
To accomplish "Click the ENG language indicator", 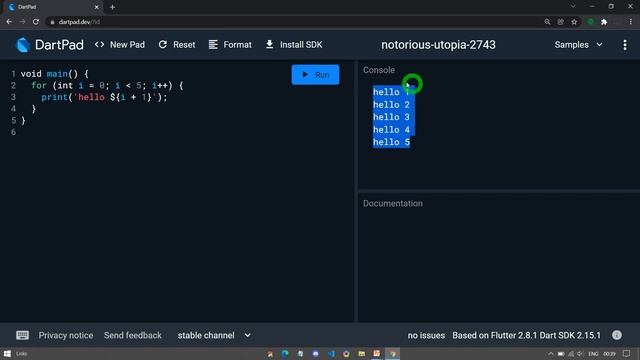I will (593, 354).
